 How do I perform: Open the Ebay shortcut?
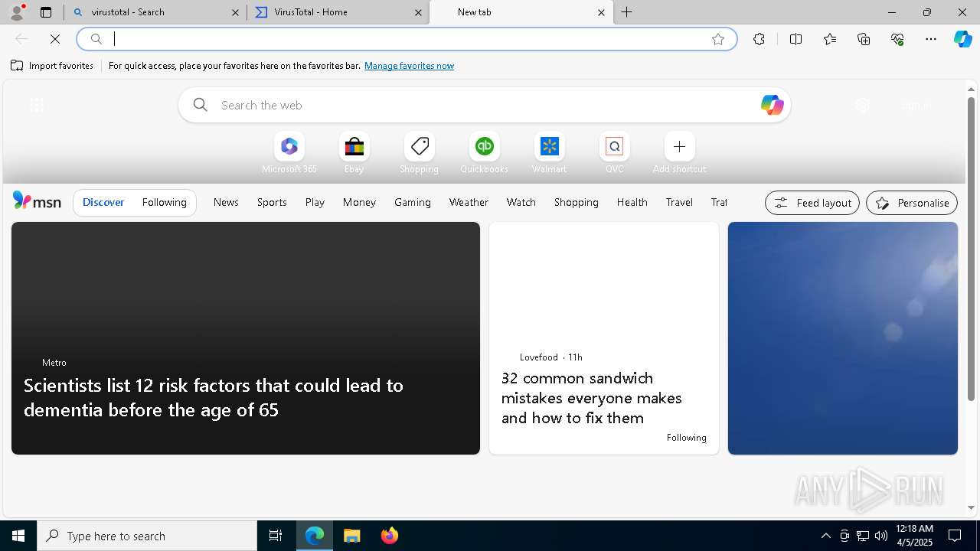354,153
